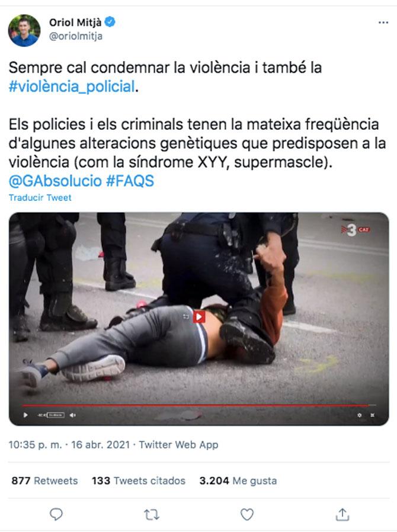View the 877 Retweets list
This screenshot has height=532, width=397.
coord(44,480)
